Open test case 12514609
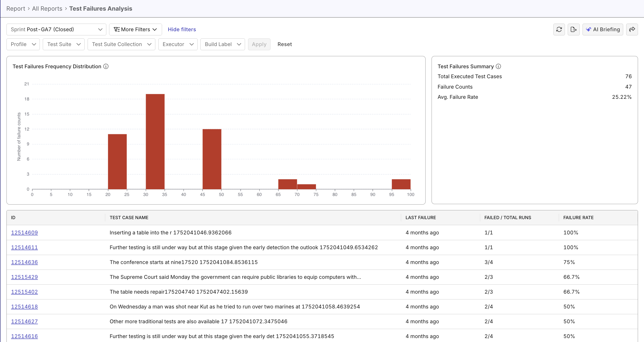 pos(24,232)
